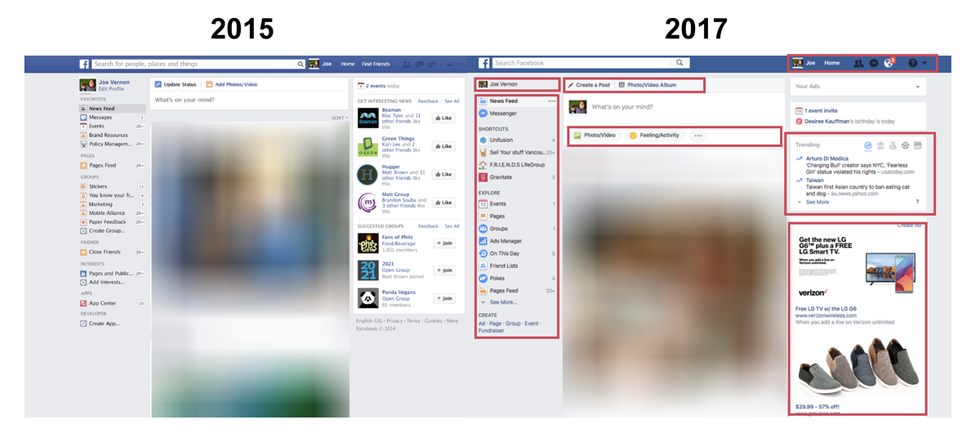The width and height of the screenshot is (980, 438).
Task: Click the Photo/Video button in 2017 composer
Action: coord(595,135)
